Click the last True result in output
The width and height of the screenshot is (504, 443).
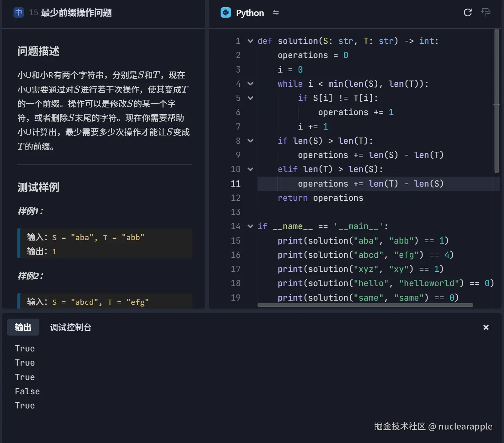point(25,406)
